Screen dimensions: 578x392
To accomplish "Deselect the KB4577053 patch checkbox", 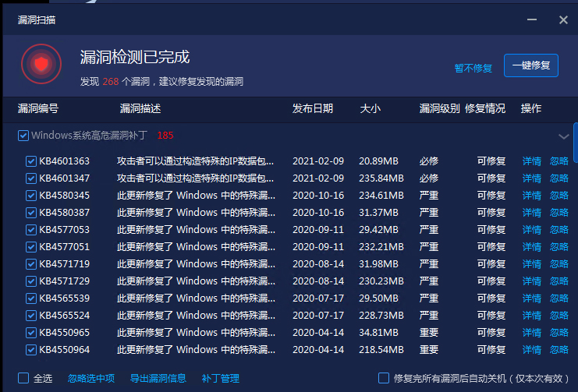I will 31,230.
